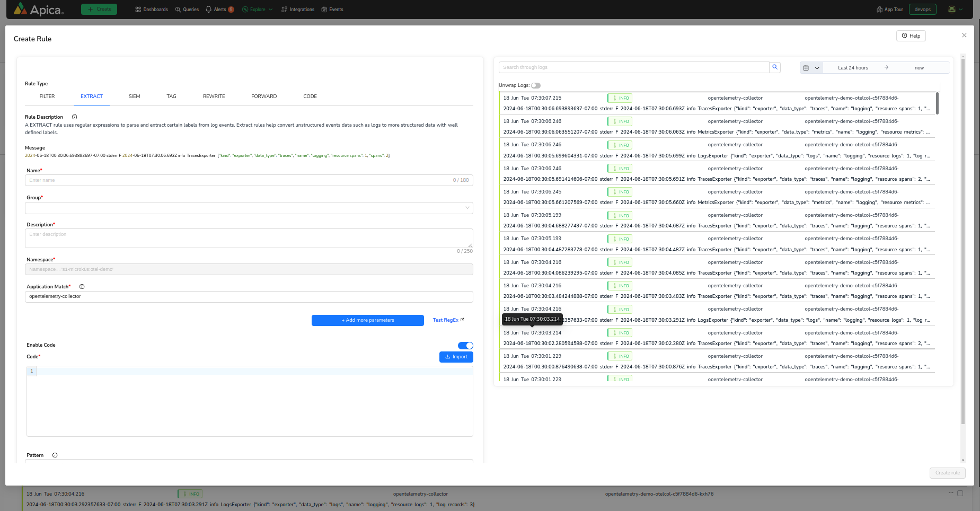Screen dimensions: 980x511
Task: Tick checkbox on background log row
Action: pos(960,494)
